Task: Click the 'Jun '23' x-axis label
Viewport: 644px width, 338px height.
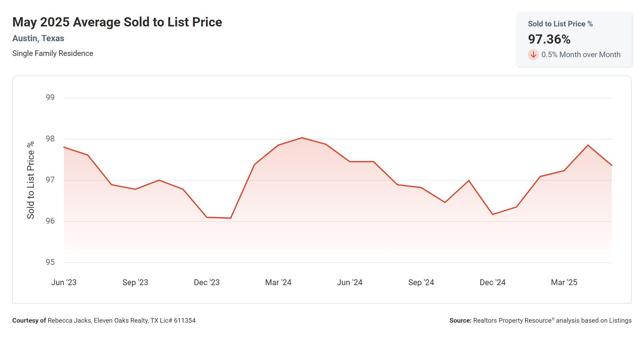Action: pyautogui.click(x=64, y=282)
